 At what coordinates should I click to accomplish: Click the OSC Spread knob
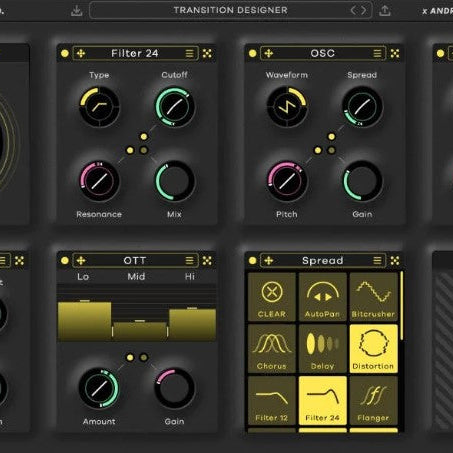[x=362, y=107]
